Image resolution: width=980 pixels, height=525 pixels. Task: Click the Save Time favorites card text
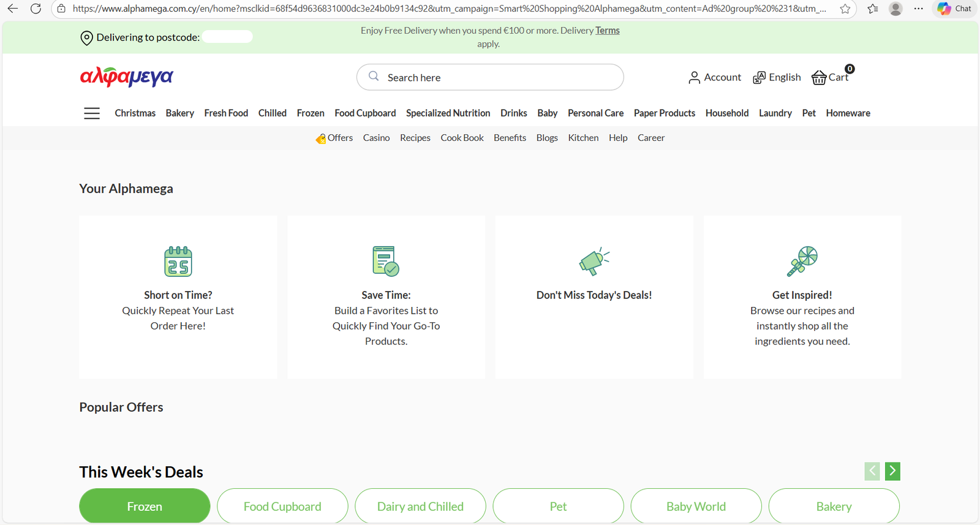[x=386, y=318]
